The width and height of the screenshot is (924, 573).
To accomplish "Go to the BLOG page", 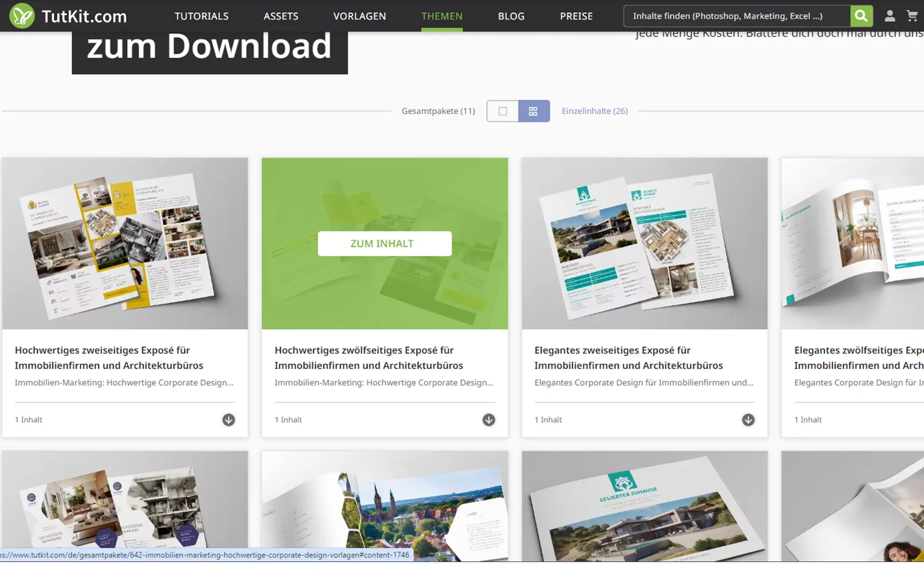I will point(511,16).
